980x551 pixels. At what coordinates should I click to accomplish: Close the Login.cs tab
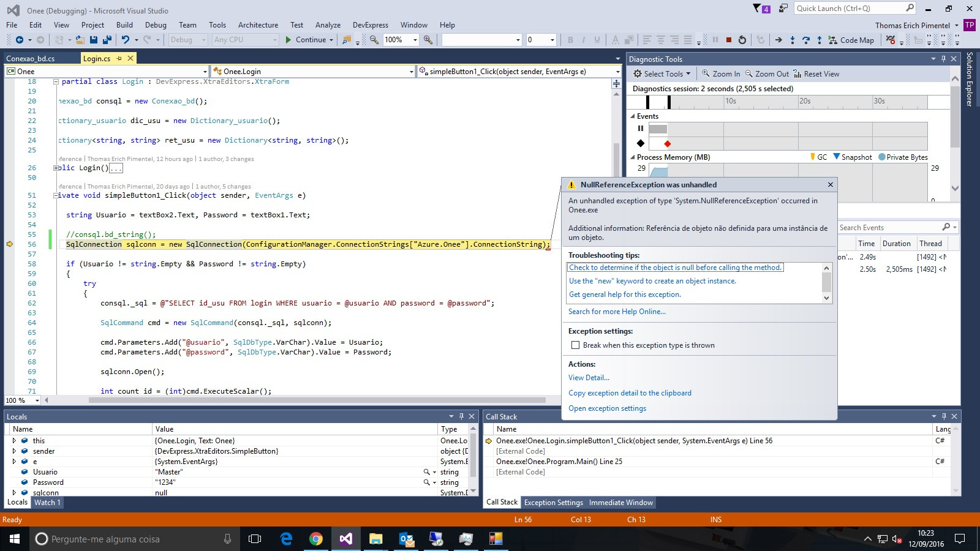pos(130,58)
